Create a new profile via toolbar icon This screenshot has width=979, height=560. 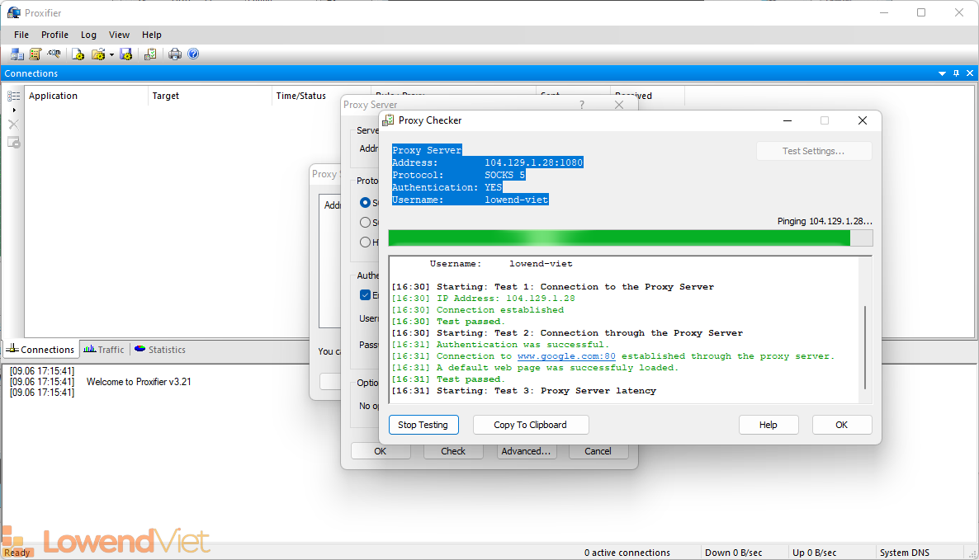78,54
